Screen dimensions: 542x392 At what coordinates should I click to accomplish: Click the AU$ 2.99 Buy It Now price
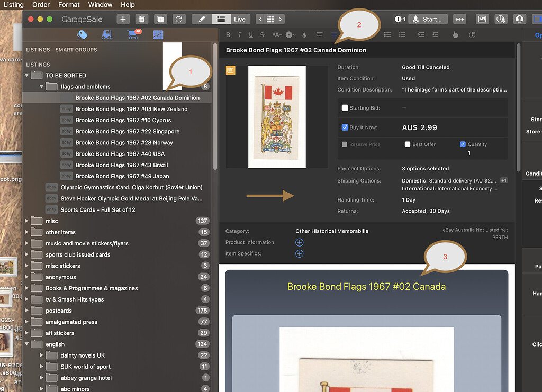click(x=419, y=127)
